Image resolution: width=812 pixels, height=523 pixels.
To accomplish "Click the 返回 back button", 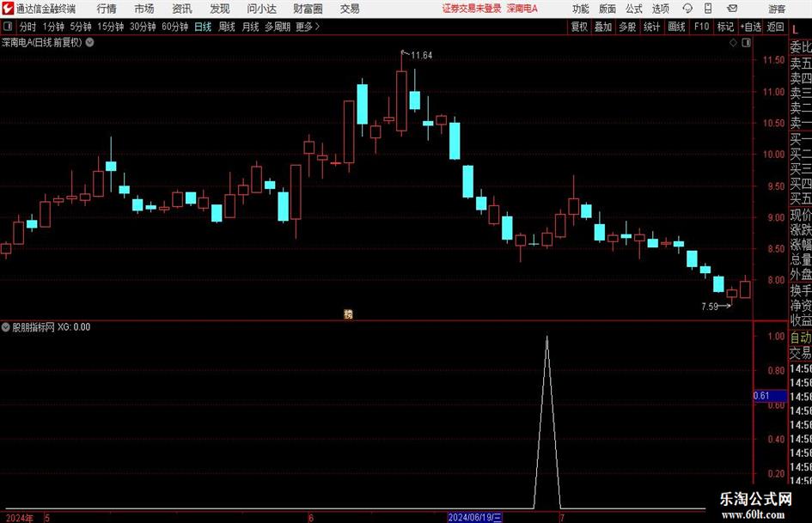I will [x=775, y=27].
